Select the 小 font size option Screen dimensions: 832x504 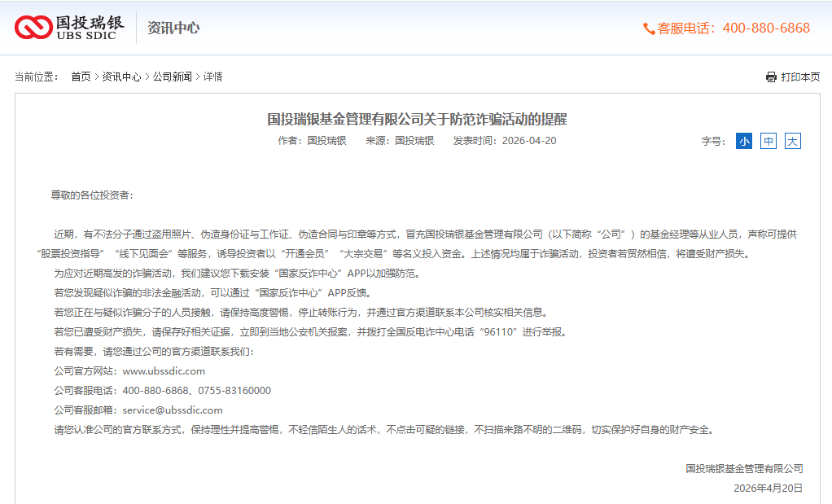click(x=744, y=141)
